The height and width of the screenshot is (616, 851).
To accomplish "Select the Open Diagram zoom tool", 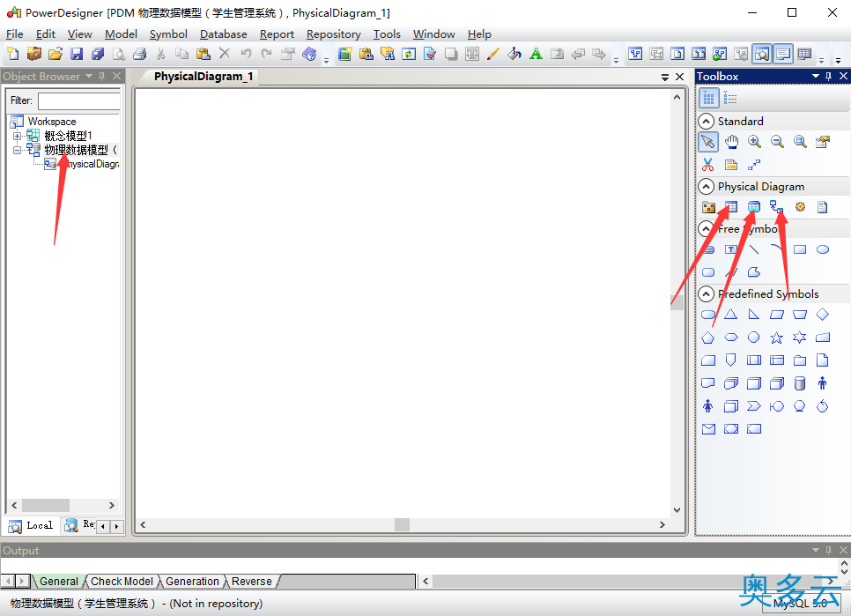I will coord(800,142).
